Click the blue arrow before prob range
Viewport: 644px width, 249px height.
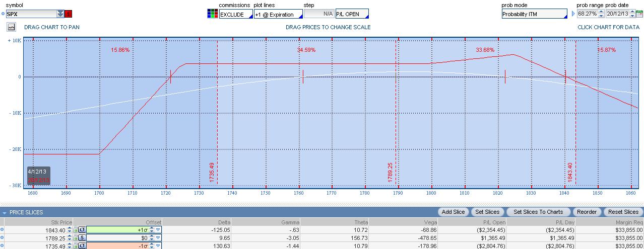[x=573, y=14]
